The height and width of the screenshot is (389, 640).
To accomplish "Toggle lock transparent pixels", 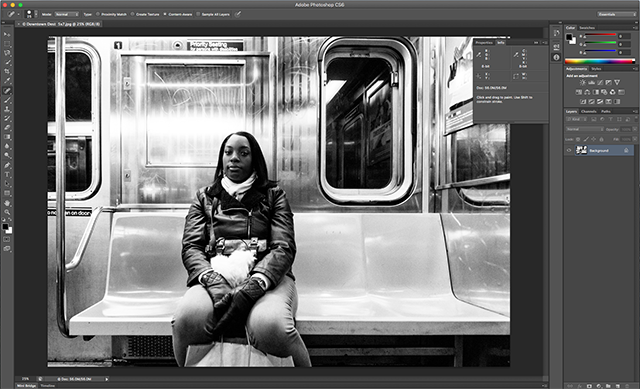I will tap(578, 140).
